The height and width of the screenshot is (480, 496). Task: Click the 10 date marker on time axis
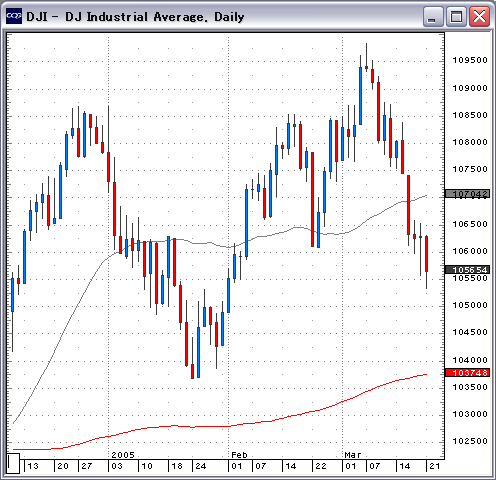(x=147, y=466)
